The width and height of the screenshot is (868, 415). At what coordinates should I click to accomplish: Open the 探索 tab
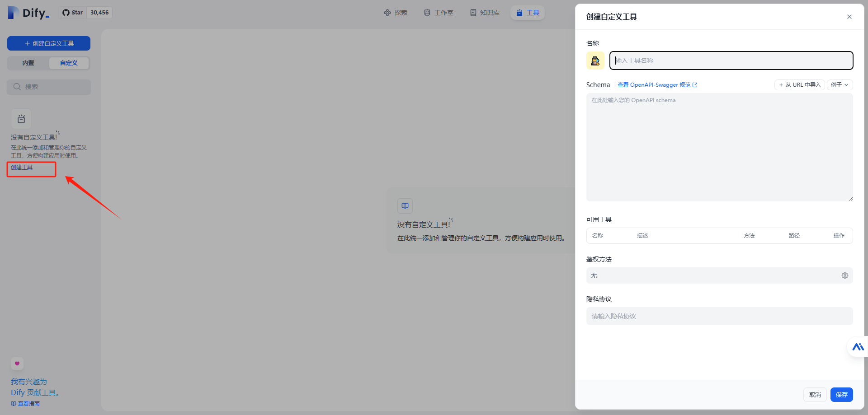pyautogui.click(x=396, y=13)
